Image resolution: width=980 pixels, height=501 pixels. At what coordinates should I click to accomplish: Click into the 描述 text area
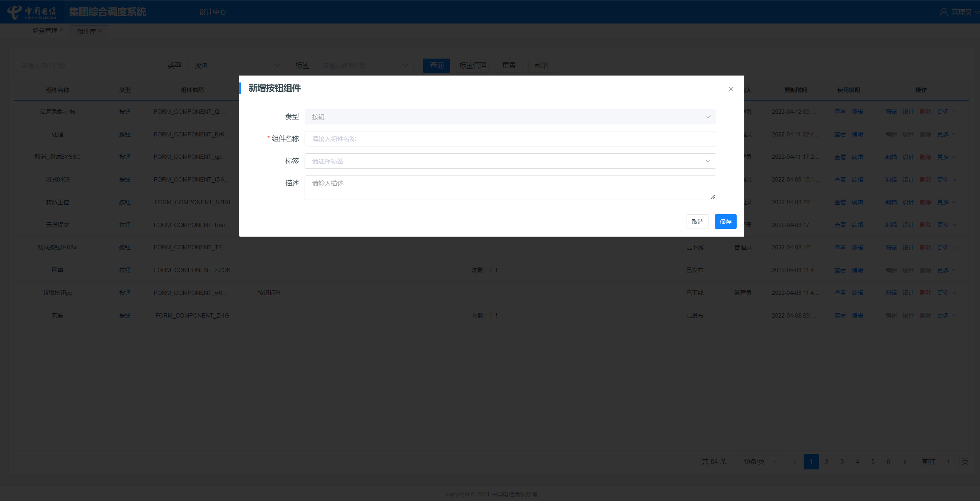point(510,188)
